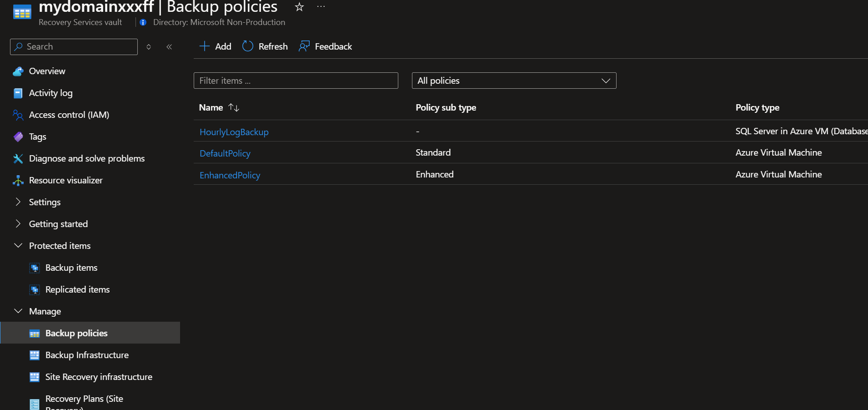Favorite this page with the star icon
The image size is (868, 410).
pos(299,7)
